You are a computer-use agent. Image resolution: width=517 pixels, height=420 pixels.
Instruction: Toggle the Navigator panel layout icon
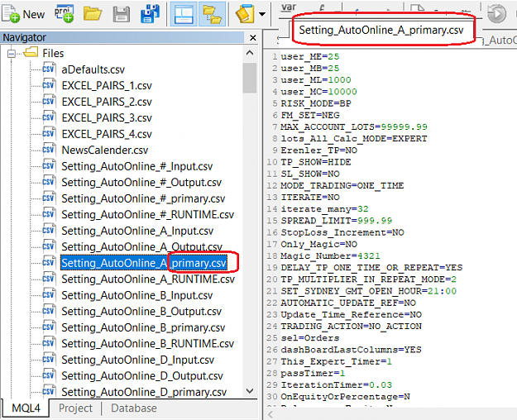[x=184, y=14]
